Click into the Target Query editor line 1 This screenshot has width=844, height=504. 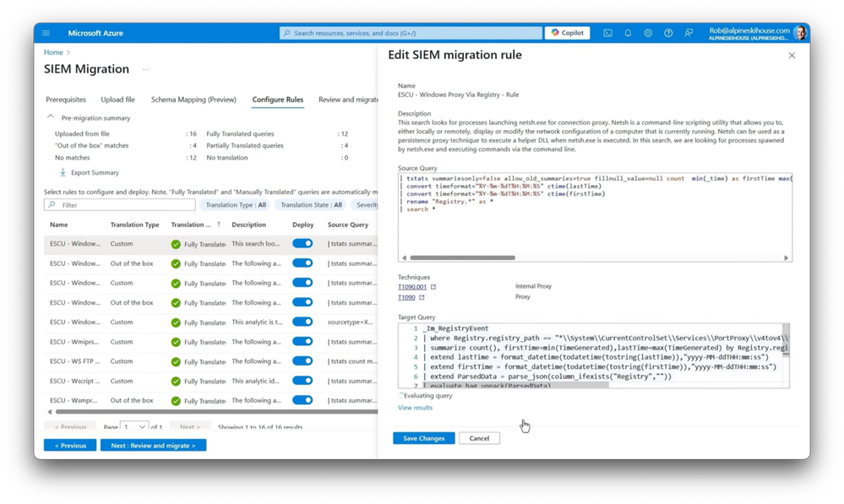click(456, 328)
